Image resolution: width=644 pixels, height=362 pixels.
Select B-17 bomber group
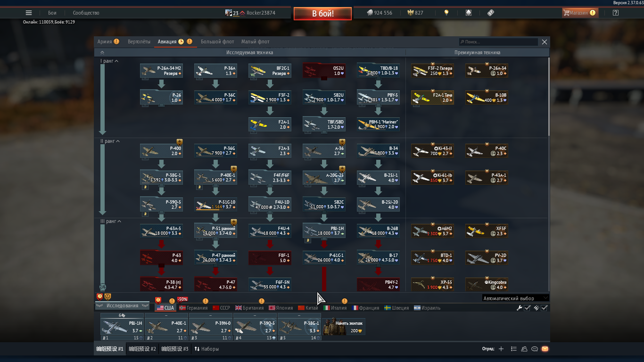378,258
